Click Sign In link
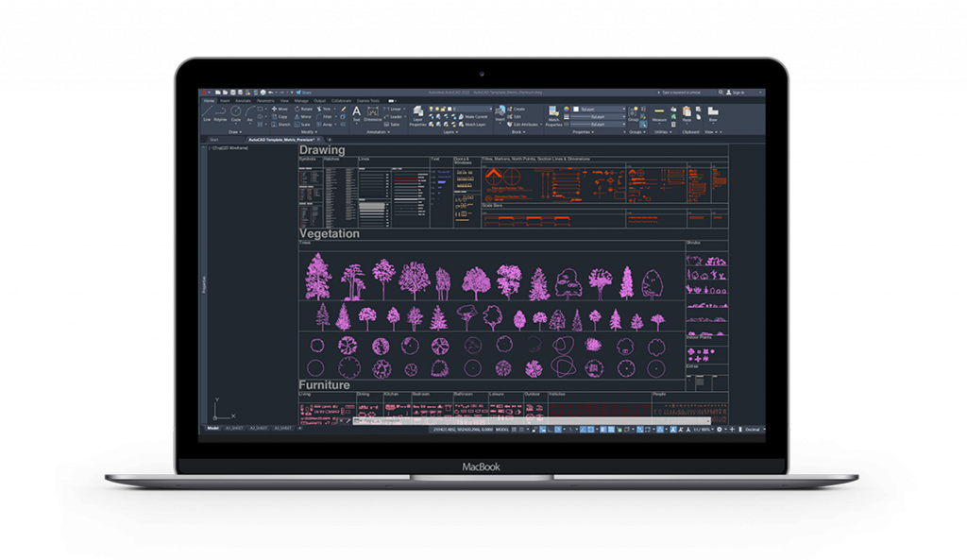The height and width of the screenshot is (560, 967). tap(738, 93)
